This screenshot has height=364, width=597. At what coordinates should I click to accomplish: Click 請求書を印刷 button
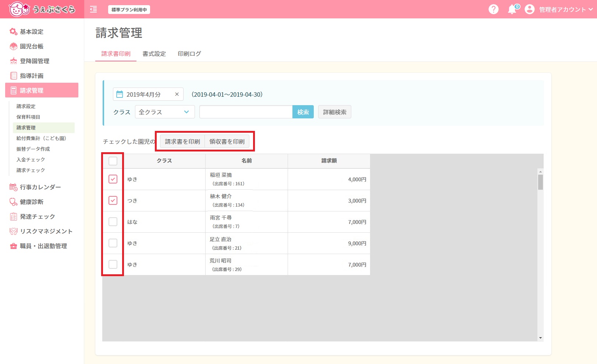point(182,142)
